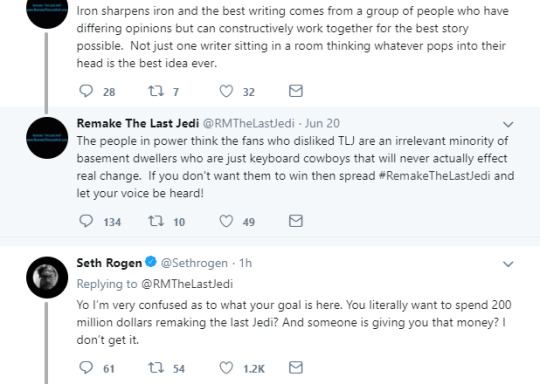Viewport: 540px width, 384px height.
Task: Retweet the basement dwellers tweet
Action: coord(156,221)
